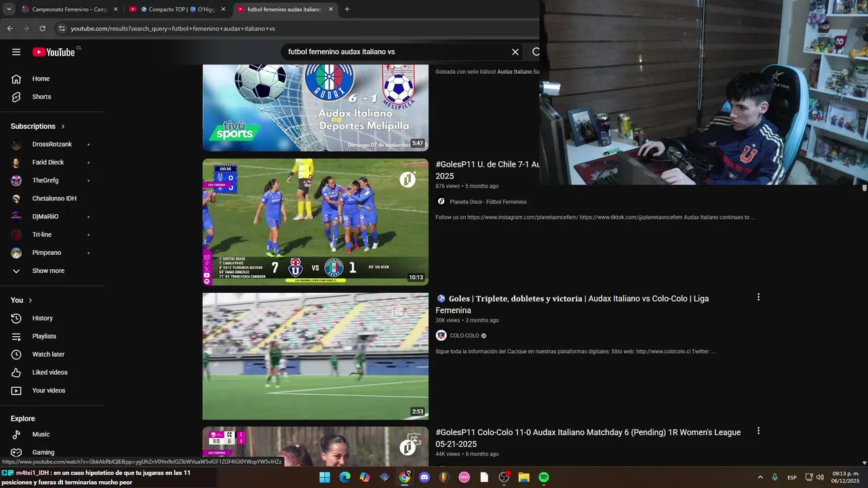
Task: Clear the search box with the X
Action: coord(515,52)
